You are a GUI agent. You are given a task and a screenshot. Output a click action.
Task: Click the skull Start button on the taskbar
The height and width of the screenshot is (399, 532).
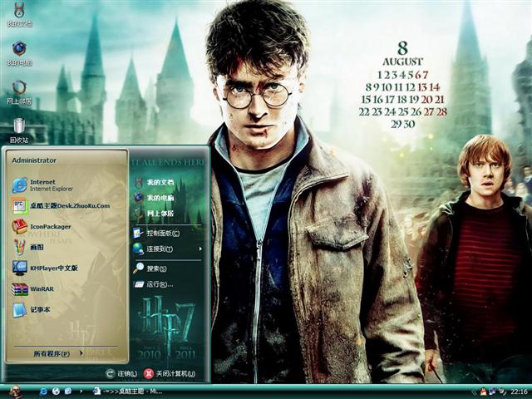point(15,392)
